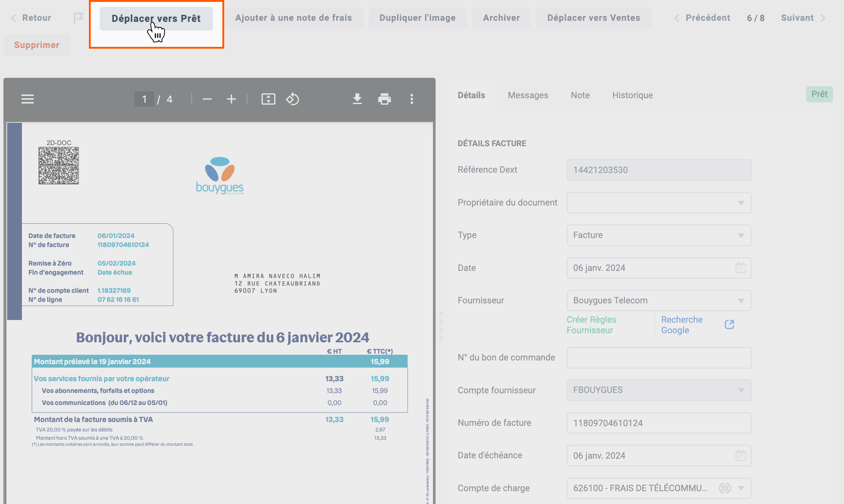Click the panel resize handle dots

pyautogui.click(x=441, y=326)
